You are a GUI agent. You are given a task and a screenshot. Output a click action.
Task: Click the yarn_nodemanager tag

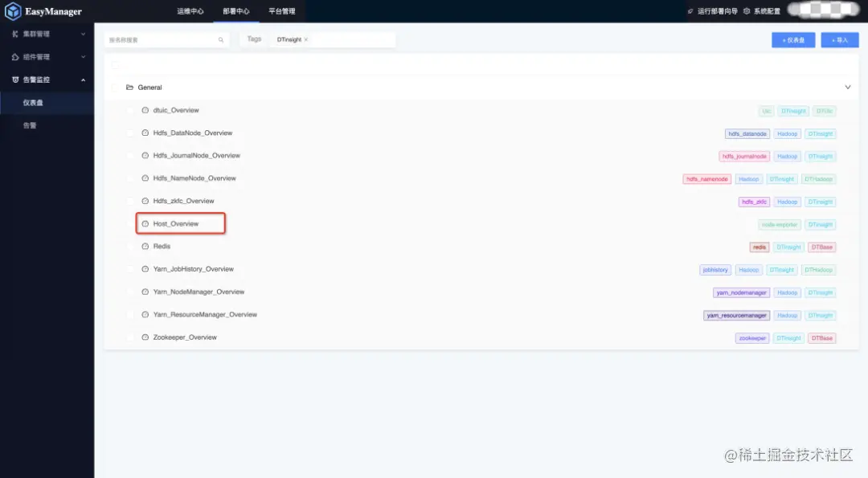[741, 292]
